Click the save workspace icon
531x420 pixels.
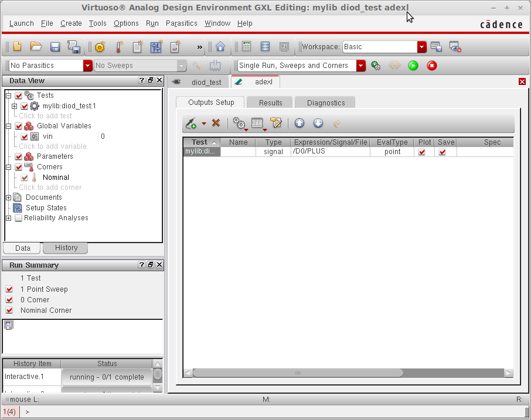(437, 47)
